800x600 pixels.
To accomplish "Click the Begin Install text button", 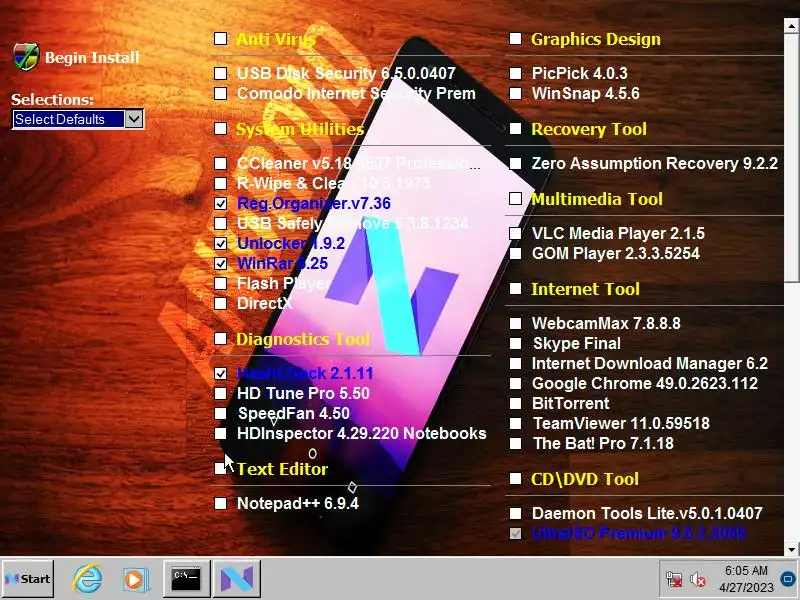I will pos(92,57).
